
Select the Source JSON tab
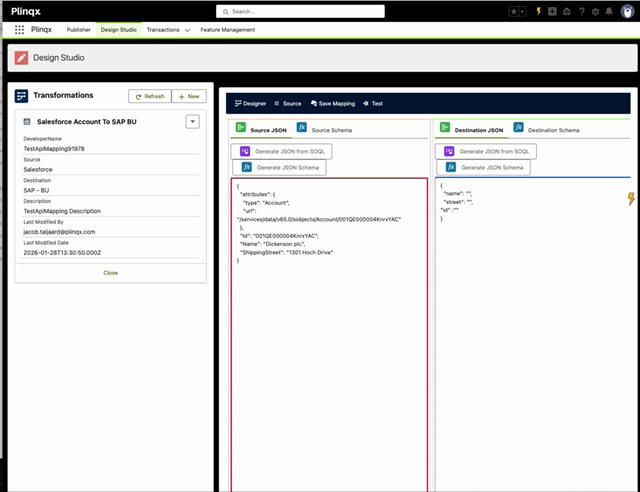[268, 130]
